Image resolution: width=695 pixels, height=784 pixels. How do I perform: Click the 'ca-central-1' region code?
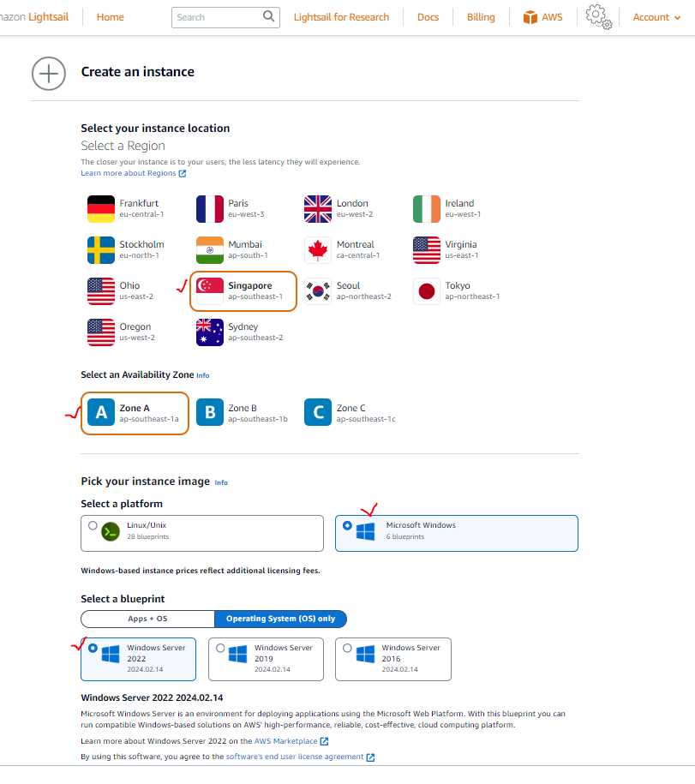pos(358,255)
